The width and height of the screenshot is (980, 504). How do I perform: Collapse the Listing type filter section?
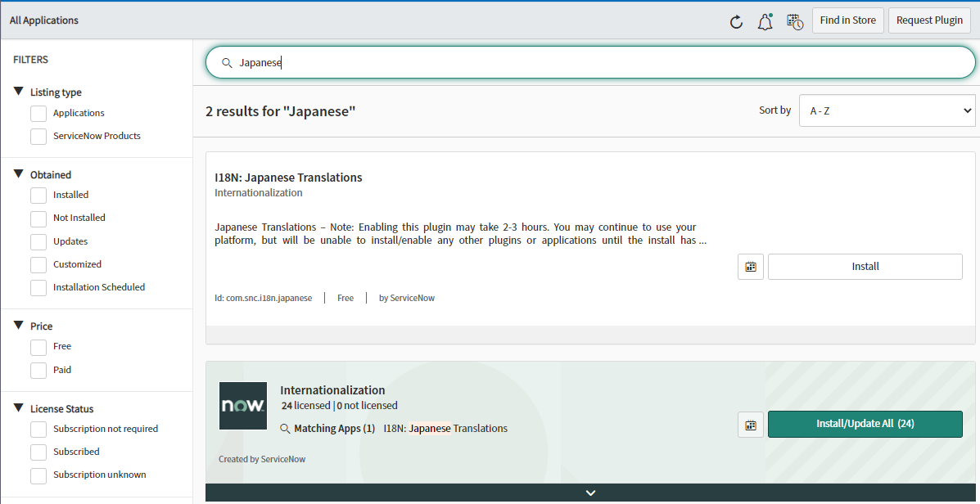tap(18, 92)
